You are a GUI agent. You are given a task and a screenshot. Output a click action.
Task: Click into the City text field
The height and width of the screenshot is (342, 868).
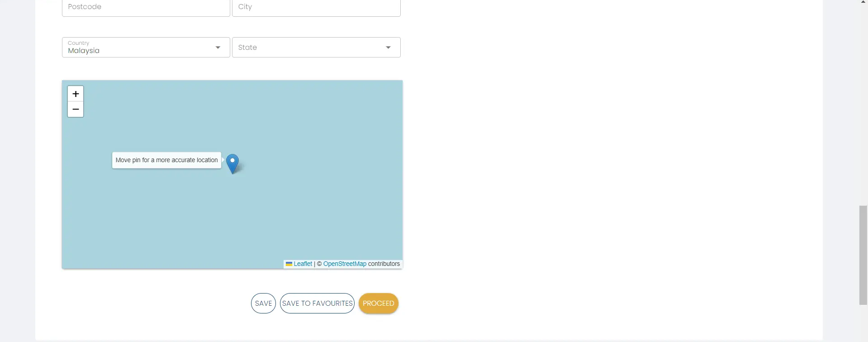316,7
